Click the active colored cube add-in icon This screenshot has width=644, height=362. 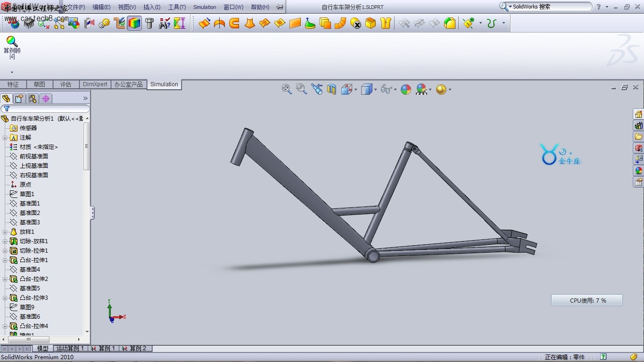pyautogui.click(x=134, y=23)
